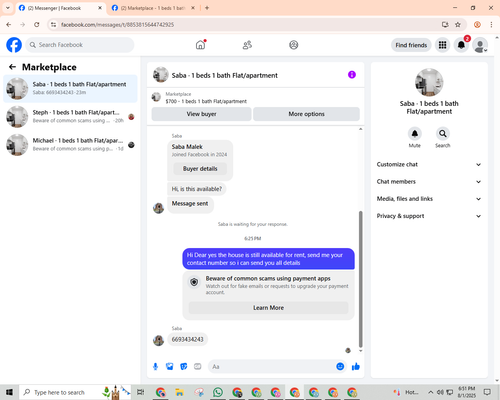Open the Chrome tab search dropdown arrow
500x400 pixels.
click(x=8, y=8)
